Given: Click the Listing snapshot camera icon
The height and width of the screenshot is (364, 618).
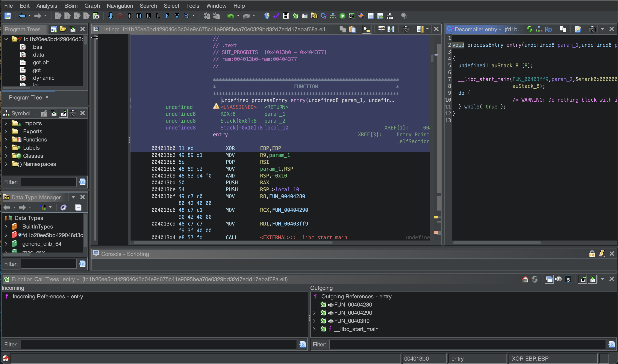Looking at the screenshot, I should pos(406,29).
